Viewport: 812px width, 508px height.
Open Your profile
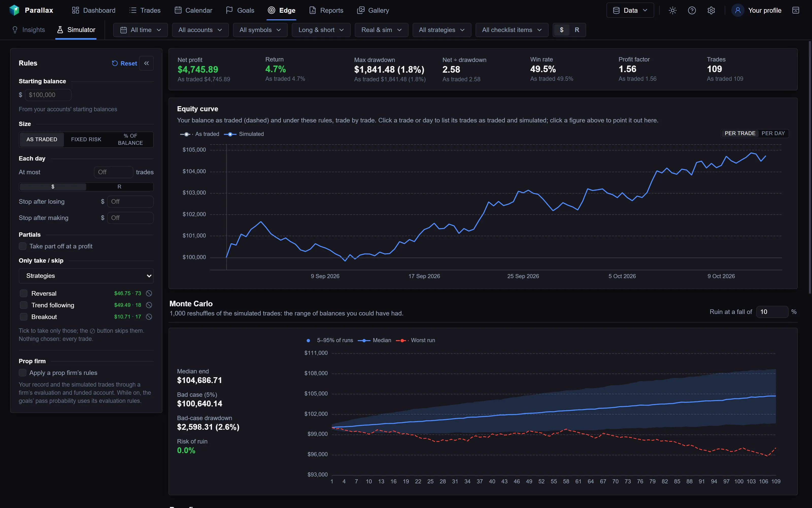coord(765,10)
